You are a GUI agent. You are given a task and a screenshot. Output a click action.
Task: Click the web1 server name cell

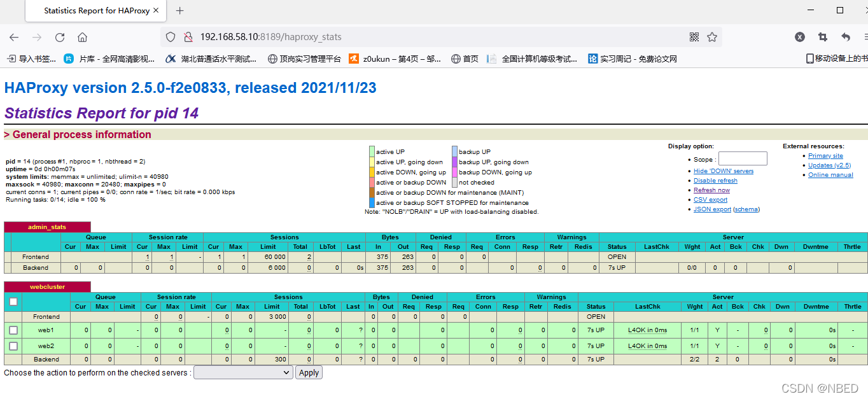tap(46, 330)
